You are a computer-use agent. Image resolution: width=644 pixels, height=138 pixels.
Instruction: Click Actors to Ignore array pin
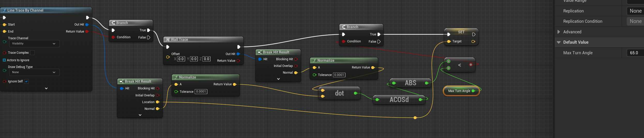click(x=4, y=60)
